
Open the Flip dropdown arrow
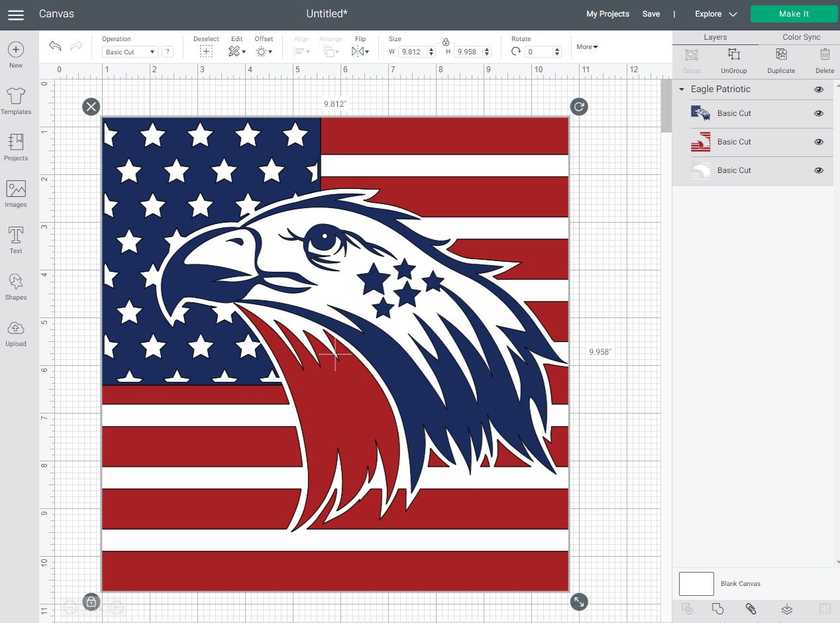coord(368,52)
